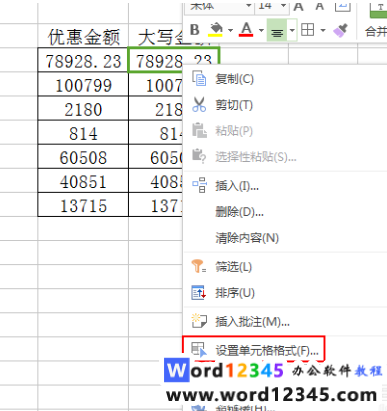387x411 pixels.
Task: Select cell 814 in 优惠金额 column
Action: [83, 133]
